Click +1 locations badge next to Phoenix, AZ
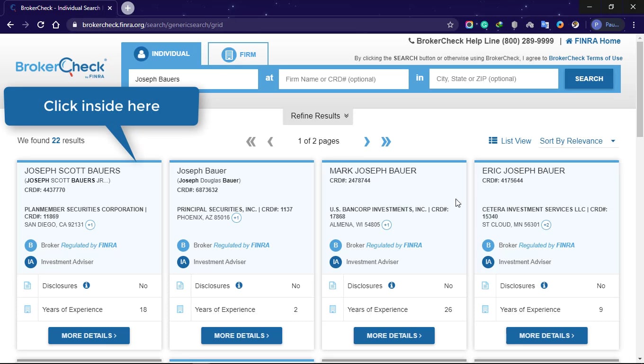The image size is (644, 364). click(236, 218)
